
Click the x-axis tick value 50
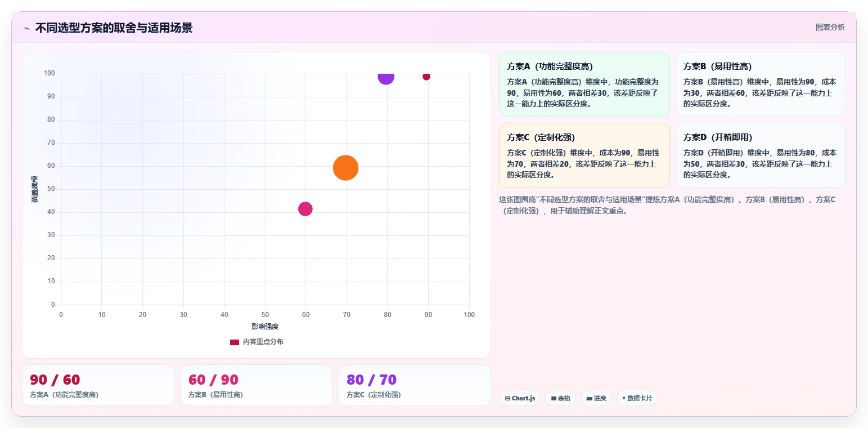tap(265, 315)
